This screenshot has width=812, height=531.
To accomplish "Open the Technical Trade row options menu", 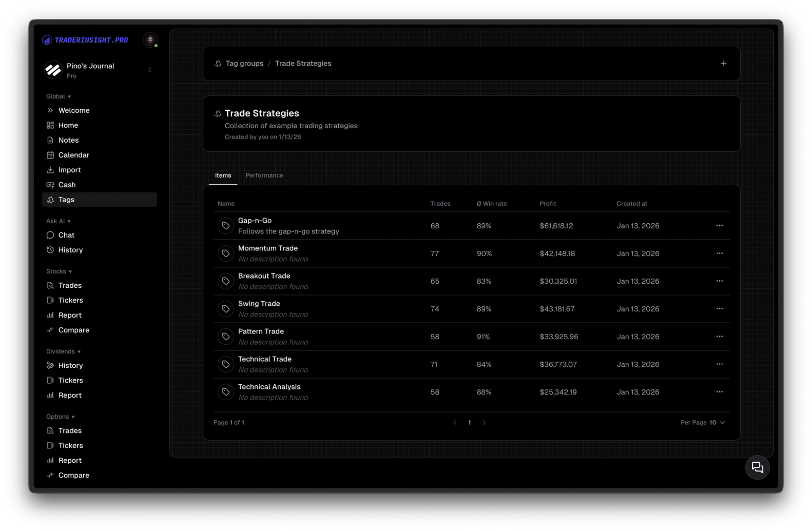I will pyautogui.click(x=719, y=364).
